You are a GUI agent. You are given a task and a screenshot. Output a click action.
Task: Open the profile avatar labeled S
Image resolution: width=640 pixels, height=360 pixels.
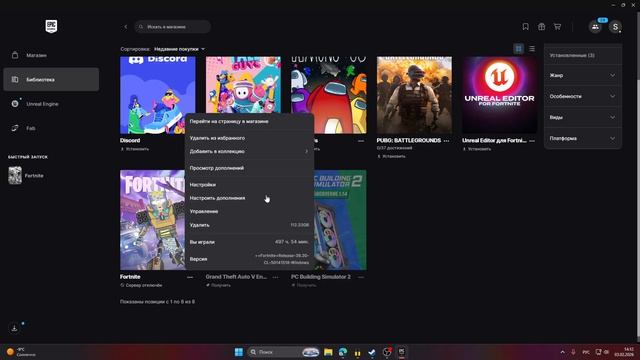tap(615, 27)
